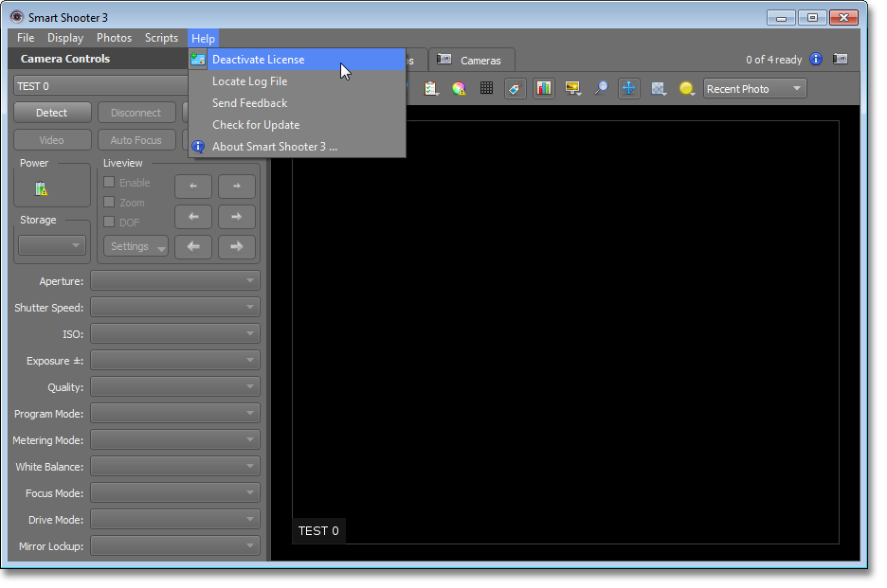Viewport: 887px width, 588px height.
Task: Click the magnifier zoom tool icon
Action: [x=601, y=88]
